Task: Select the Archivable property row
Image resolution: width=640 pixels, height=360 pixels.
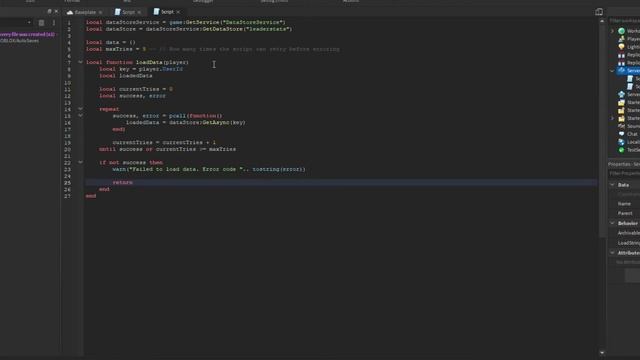Action: pyautogui.click(x=624, y=233)
